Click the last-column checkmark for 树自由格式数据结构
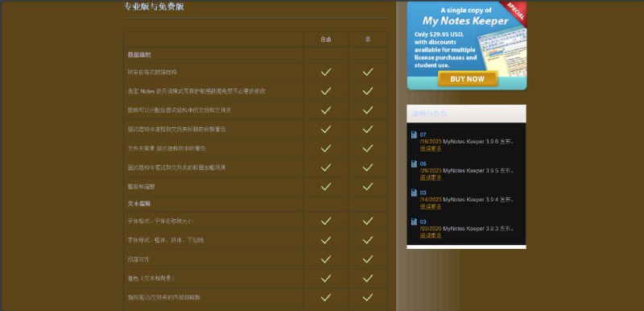This screenshot has height=311, width=644. (368, 72)
